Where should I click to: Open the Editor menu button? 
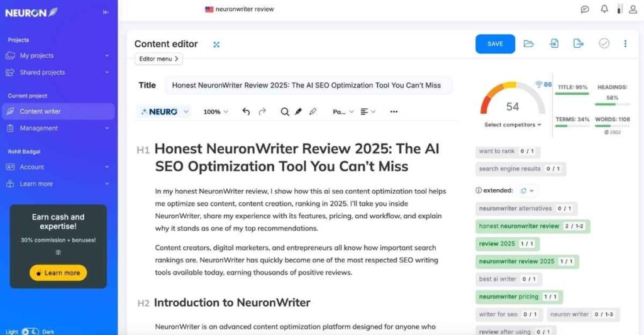pyautogui.click(x=158, y=58)
